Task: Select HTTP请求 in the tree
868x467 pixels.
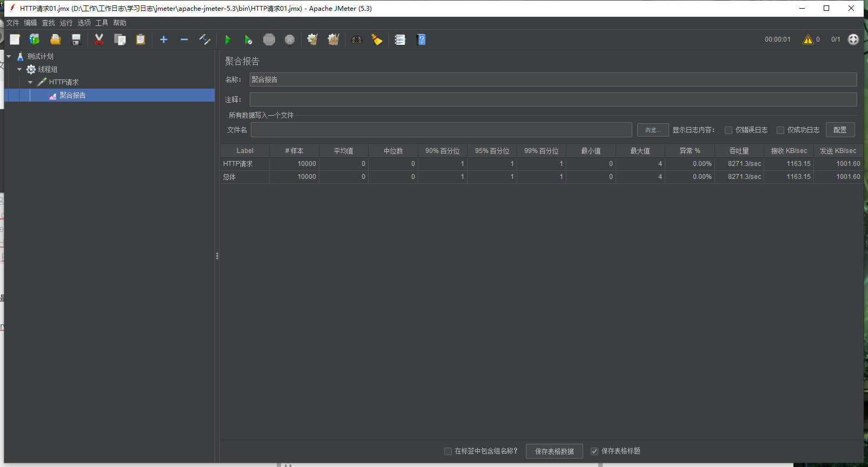Action: point(64,82)
